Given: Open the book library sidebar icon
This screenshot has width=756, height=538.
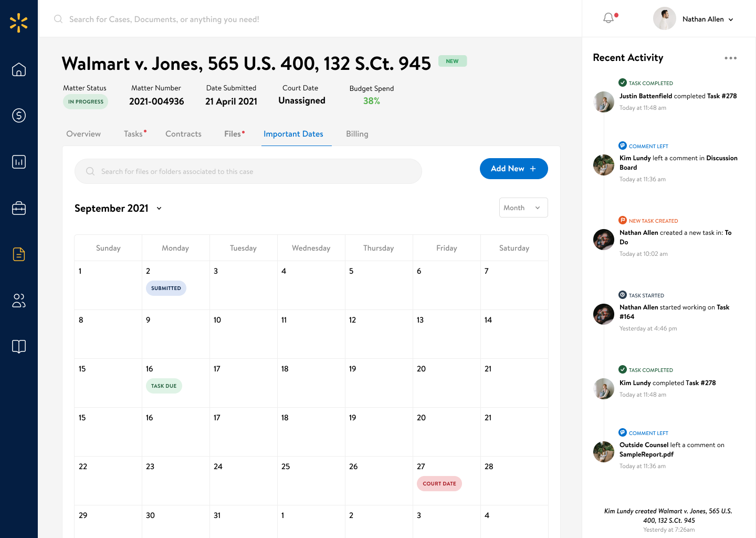Looking at the screenshot, I should tap(19, 347).
